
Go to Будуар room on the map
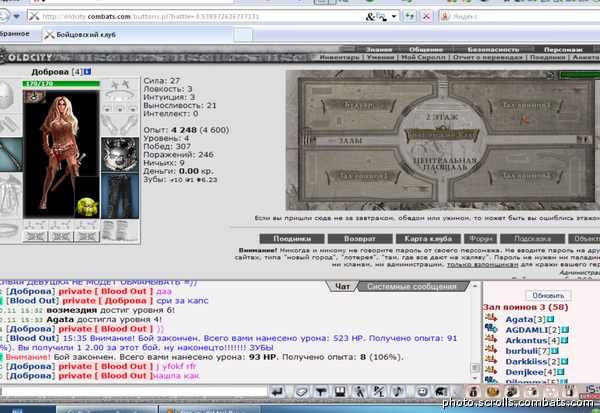pyautogui.click(x=358, y=105)
